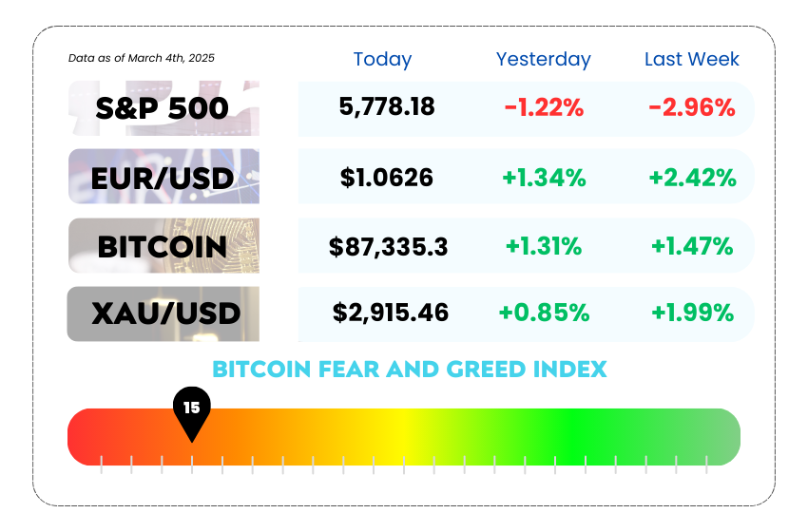This screenshot has width=808, height=532.
Task: Click EUR/USD yesterday change +1.34%
Action: [544, 177]
